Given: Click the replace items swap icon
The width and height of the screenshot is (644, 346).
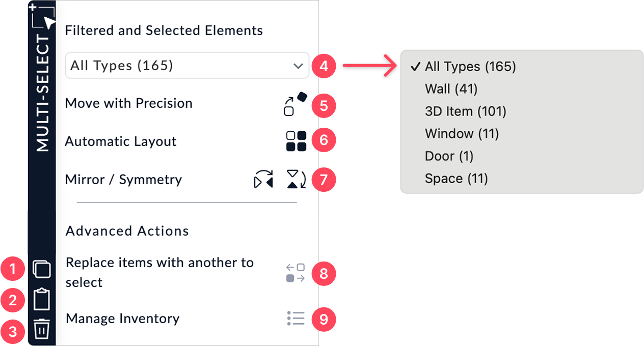Looking at the screenshot, I should (x=296, y=273).
